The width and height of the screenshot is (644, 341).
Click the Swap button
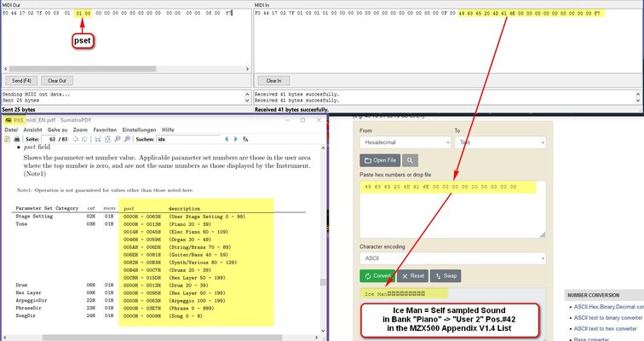[446, 275]
